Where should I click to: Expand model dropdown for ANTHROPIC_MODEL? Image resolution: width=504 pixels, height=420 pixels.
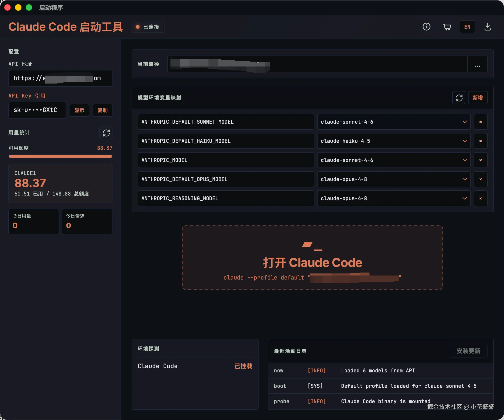click(394, 160)
